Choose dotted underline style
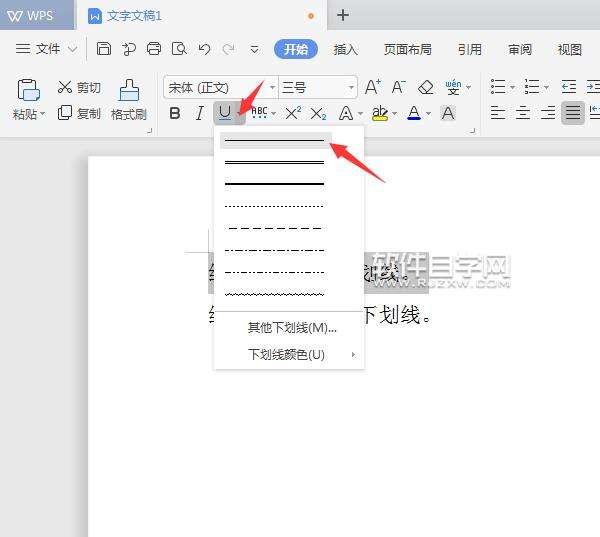The image size is (600, 537). click(276, 206)
